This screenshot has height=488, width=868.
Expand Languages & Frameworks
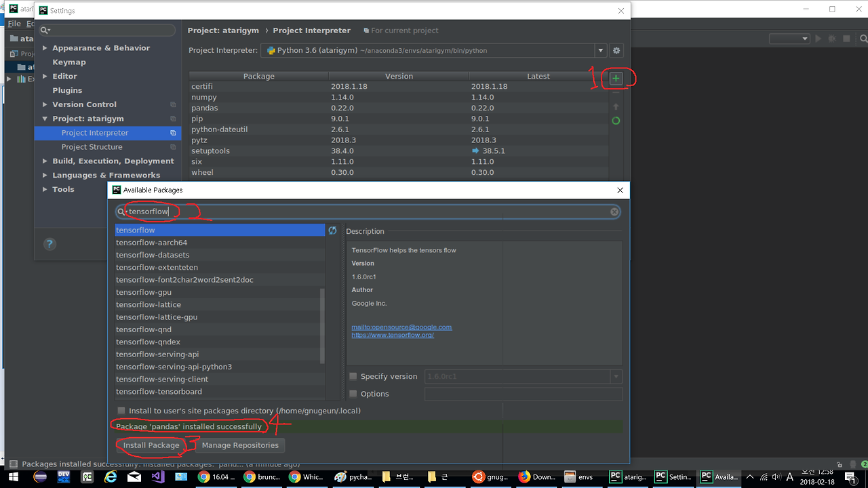point(45,176)
